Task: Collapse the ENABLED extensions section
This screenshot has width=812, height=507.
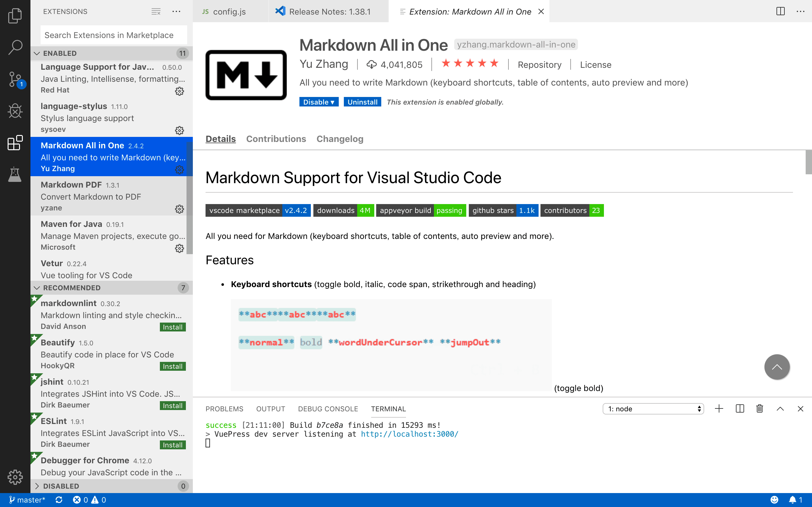Action: pyautogui.click(x=37, y=53)
